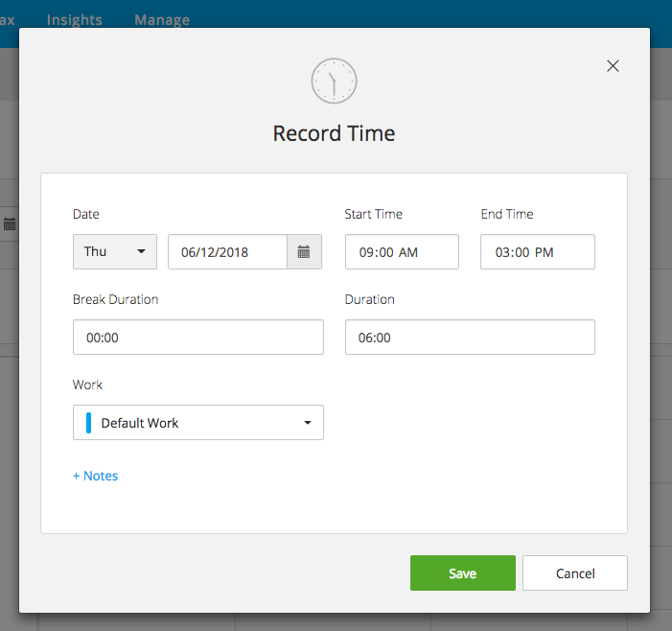The image size is (672, 631).
Task: Open the Manage menu
Action: click(x=162, y=20)
